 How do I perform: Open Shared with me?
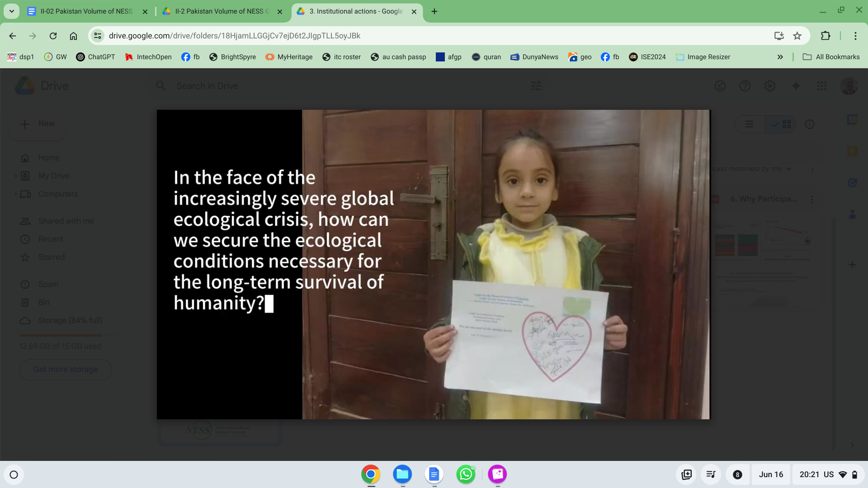66,221
